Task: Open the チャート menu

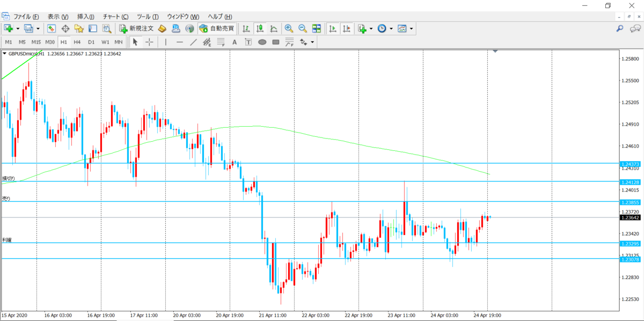Action: pyautogui.click(x=116, y=17)
